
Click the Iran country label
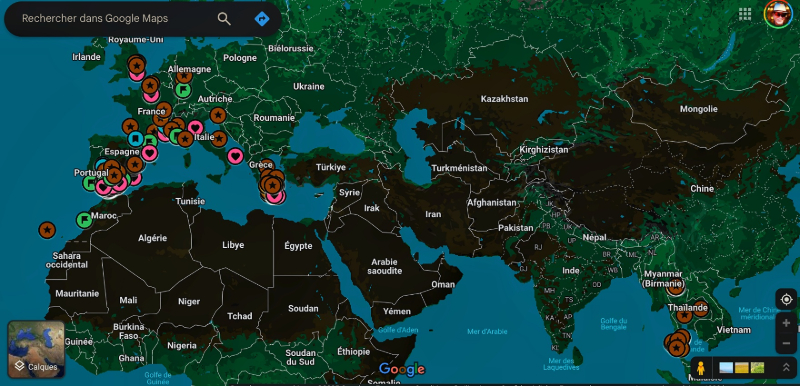click(433, 214)
